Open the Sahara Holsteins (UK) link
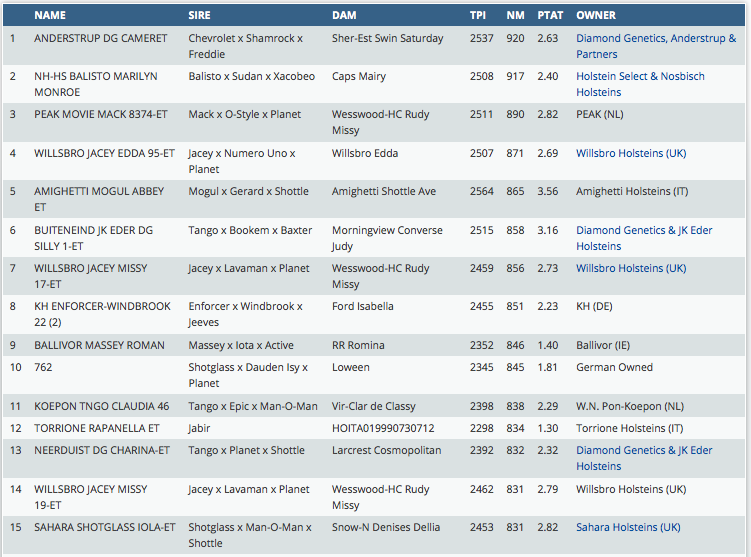 tap(628, 527)
